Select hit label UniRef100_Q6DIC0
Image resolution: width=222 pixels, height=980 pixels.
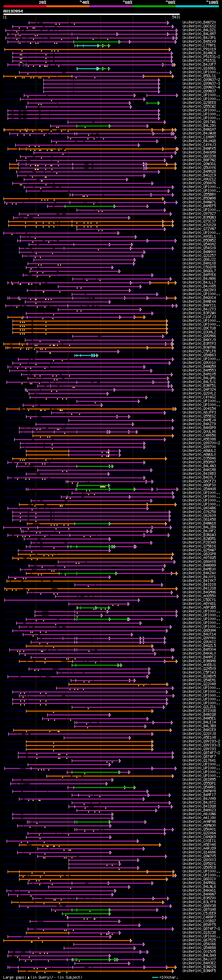[x=199, y=880]
